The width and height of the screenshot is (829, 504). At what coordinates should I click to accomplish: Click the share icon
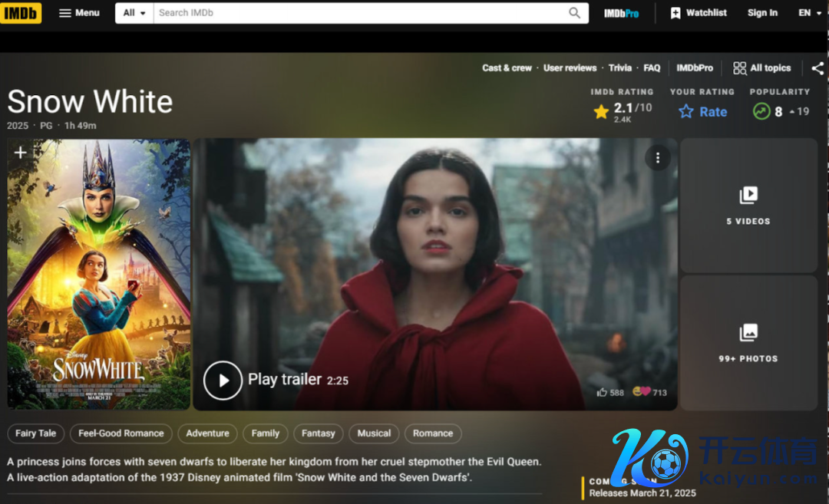(817, 68)
